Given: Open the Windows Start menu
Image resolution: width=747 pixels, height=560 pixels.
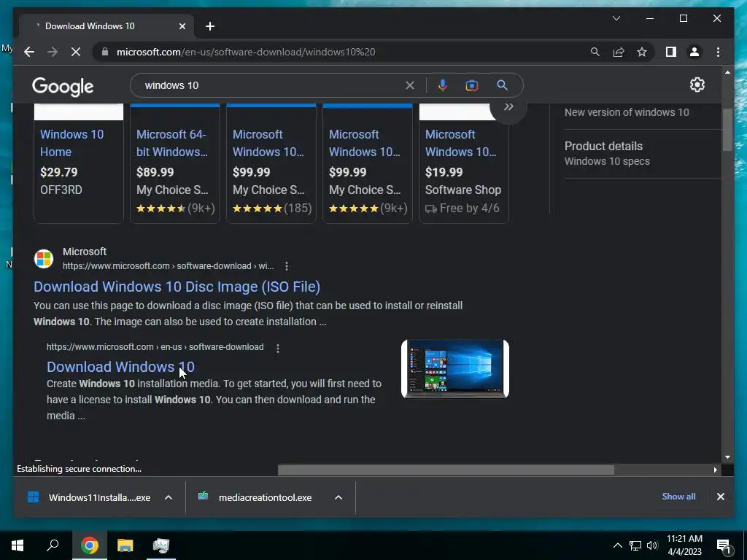Looking at the screenshot, I should (x=18, y=545).
